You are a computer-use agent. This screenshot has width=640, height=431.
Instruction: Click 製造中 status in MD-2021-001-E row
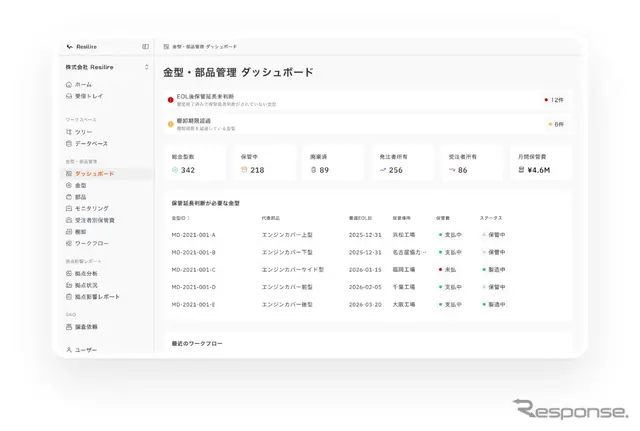pos(493,304)
